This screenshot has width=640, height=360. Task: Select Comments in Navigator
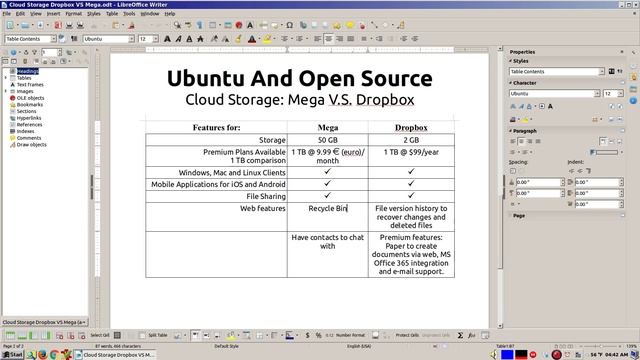pos(29,138)
